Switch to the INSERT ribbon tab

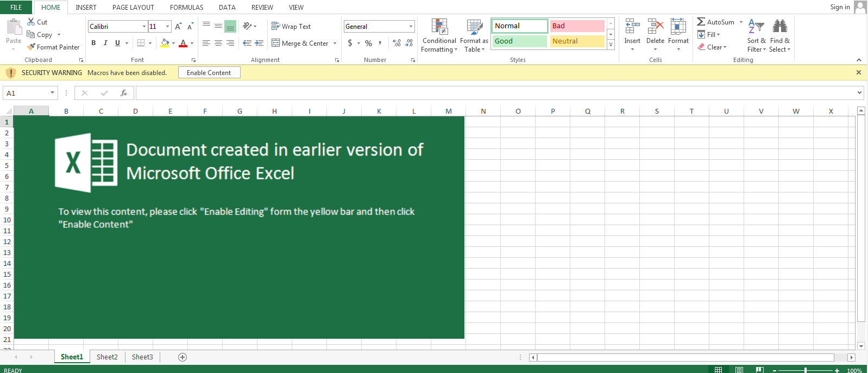click(86, 7)
